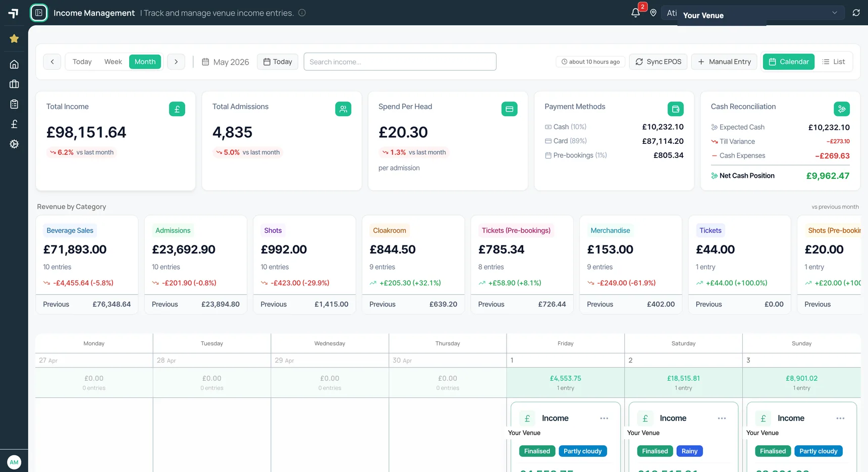Click Partly cloudy badge on Friday card
The height and width of the screenshot is (472, 868).
tap(582, 451)
